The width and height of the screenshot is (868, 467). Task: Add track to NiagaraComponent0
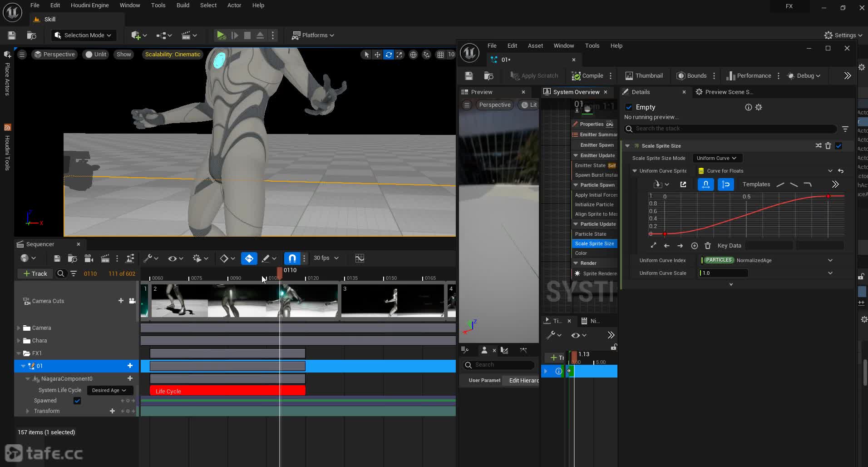pos(130,378)
